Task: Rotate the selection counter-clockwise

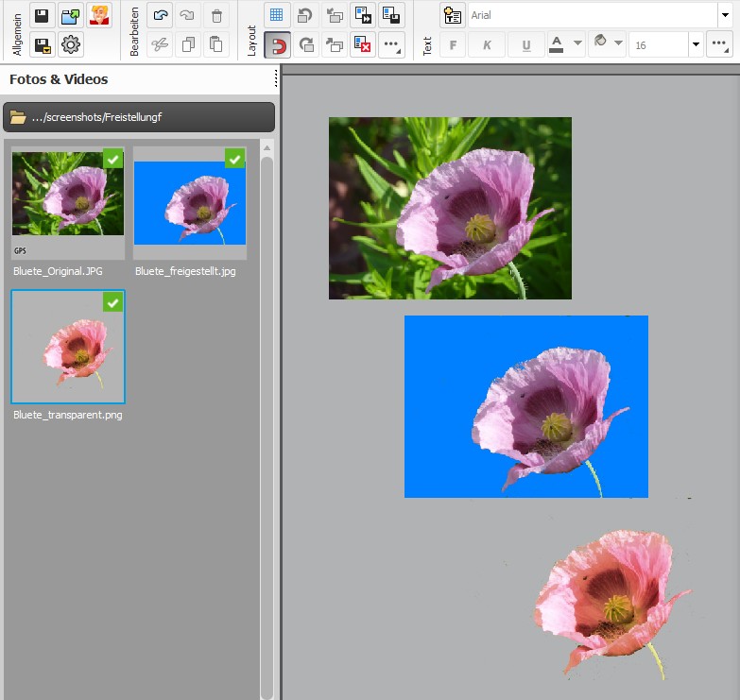Action: pos(306,15)
